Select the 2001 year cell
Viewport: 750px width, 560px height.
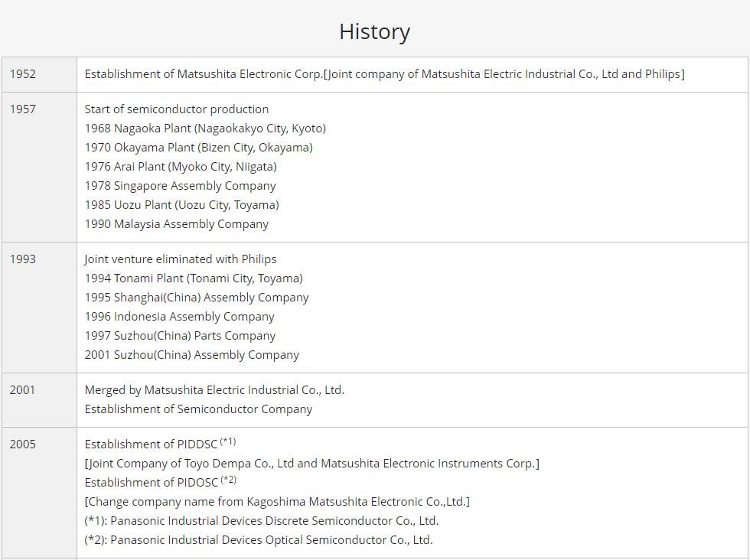click(x=23, y=390)
